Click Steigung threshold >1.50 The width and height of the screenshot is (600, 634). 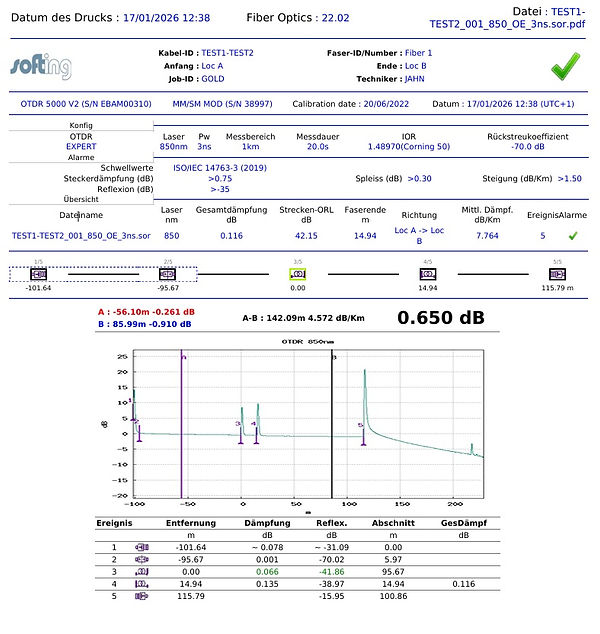tap(570, 178)
